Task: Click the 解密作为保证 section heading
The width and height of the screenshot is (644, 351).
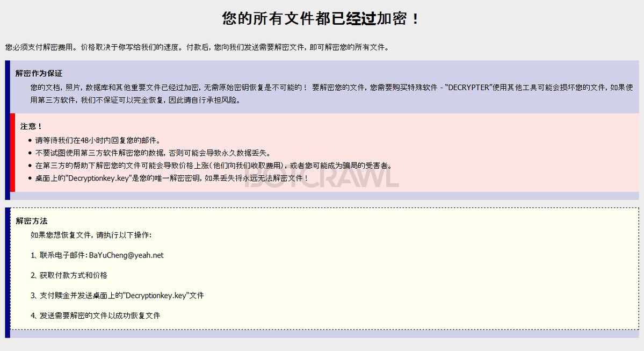Action: pos(39,74)
